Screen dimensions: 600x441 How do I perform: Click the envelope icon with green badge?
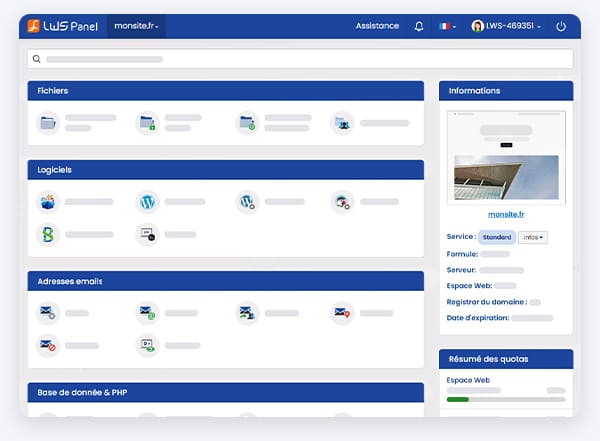[147, 313]
